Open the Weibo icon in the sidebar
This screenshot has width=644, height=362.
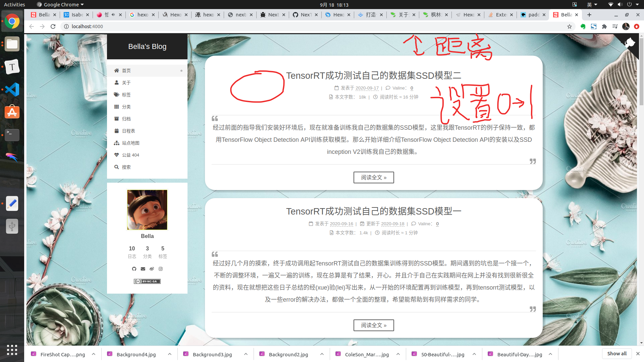152,269
